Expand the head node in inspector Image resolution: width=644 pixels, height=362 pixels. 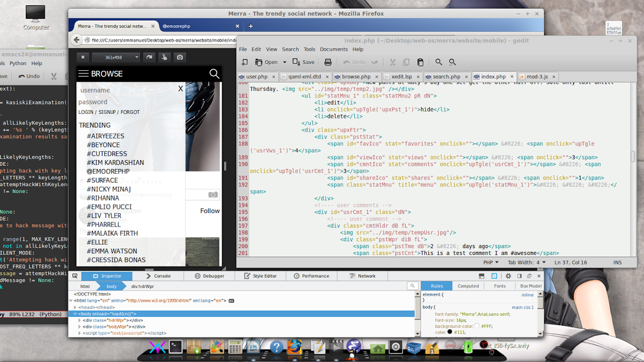(x=76, y=307)
